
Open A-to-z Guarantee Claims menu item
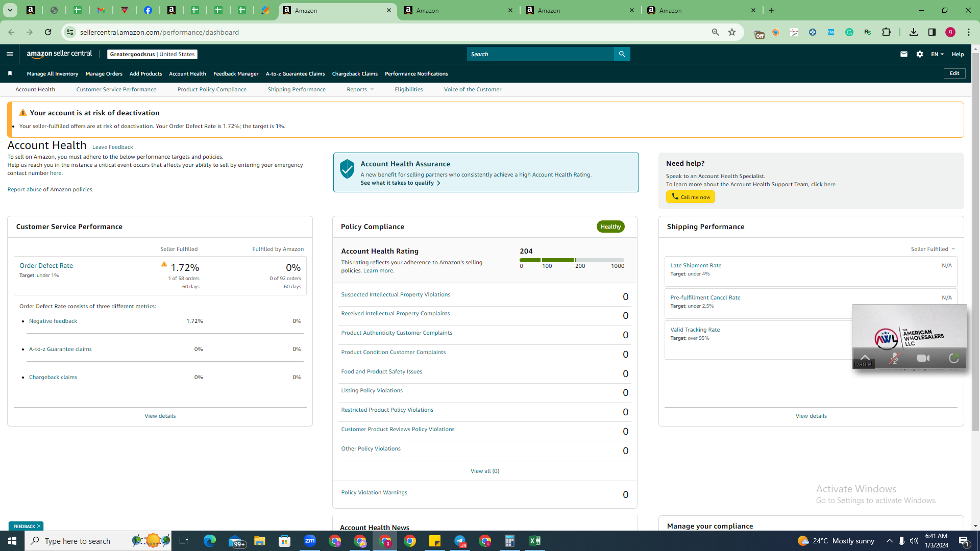coord(295,73)
